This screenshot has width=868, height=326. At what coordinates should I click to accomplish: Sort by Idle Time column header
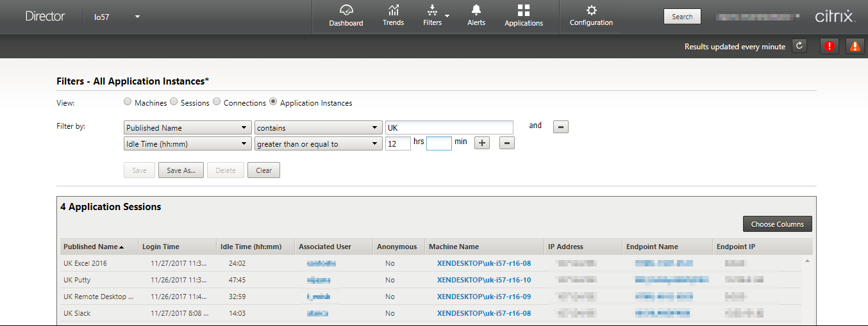pos(251,247)
